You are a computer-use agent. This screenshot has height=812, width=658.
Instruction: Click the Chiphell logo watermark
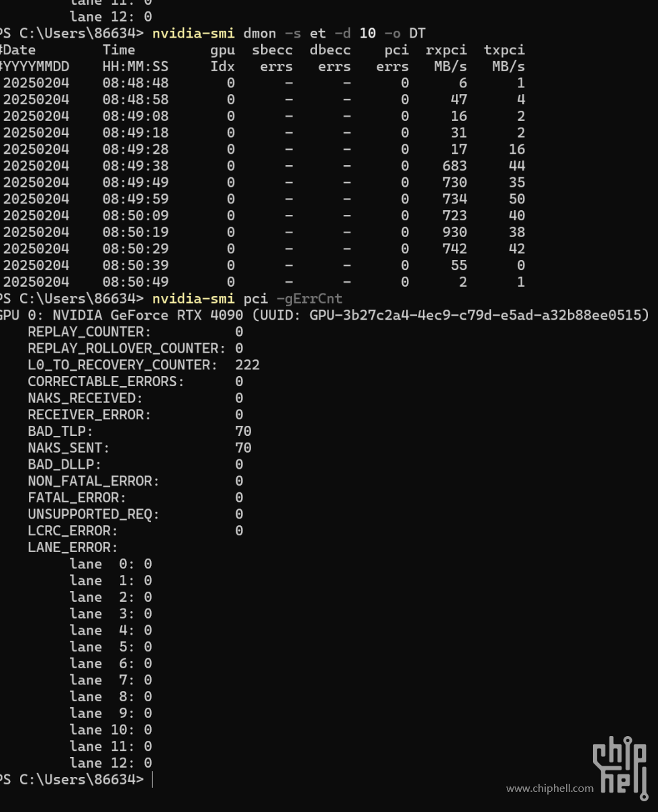[621, 768]
